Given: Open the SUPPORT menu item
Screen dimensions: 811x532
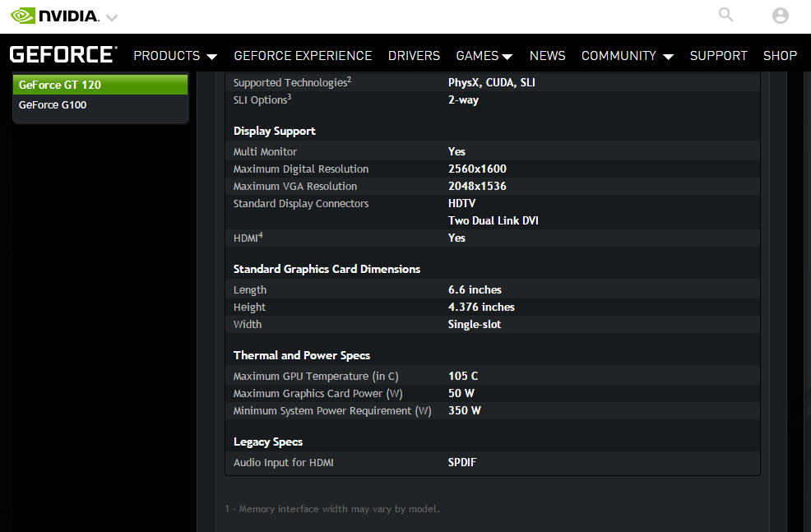Looking at the screenshot, I should coord(718,56).
